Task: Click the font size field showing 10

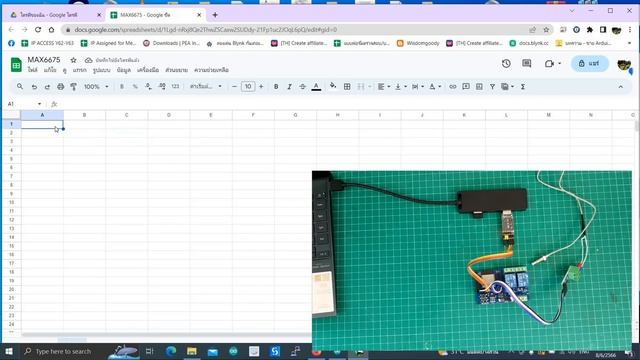Action: point(248,87)
